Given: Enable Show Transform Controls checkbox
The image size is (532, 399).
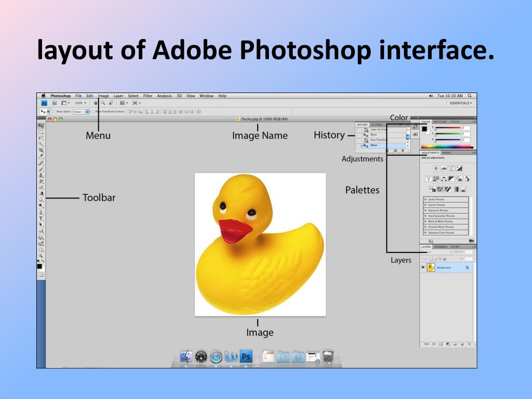Looking at the screenshot, I should tap(94, 111).
